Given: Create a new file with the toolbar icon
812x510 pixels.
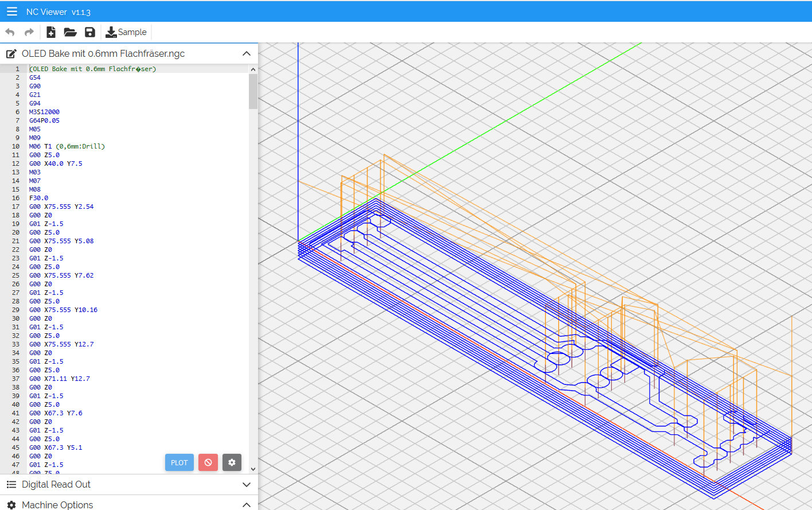Looking at the screenshot, I should [51, 32].
